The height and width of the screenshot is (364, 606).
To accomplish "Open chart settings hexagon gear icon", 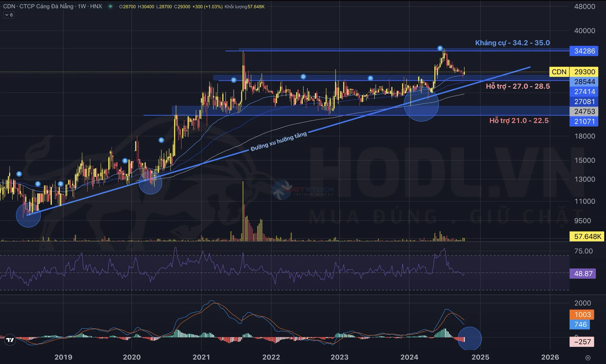I will click(x=588, y=358).
